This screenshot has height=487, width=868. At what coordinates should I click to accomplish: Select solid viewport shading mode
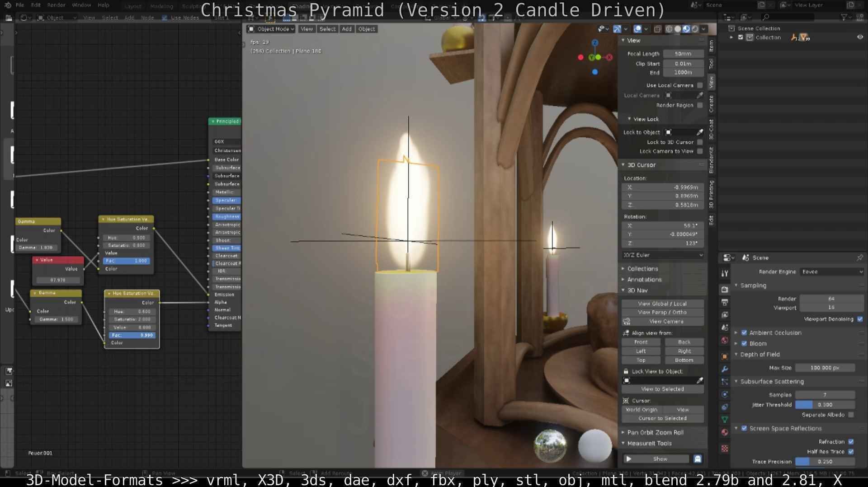tap(678, 29)
